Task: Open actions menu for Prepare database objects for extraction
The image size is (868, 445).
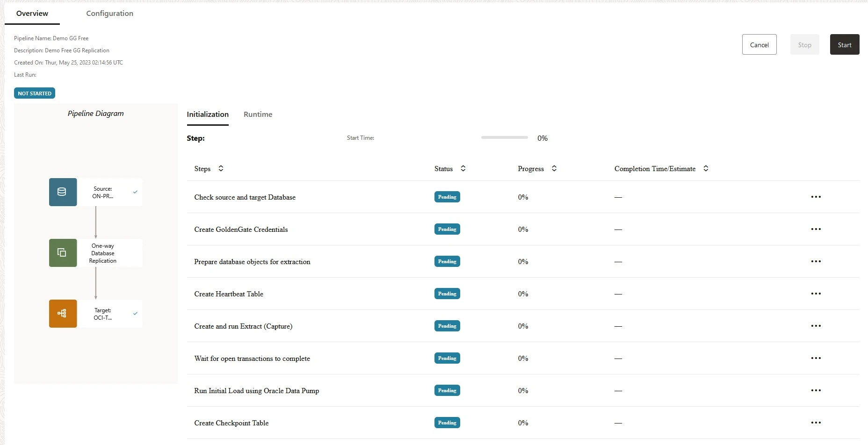Action: 816,261
